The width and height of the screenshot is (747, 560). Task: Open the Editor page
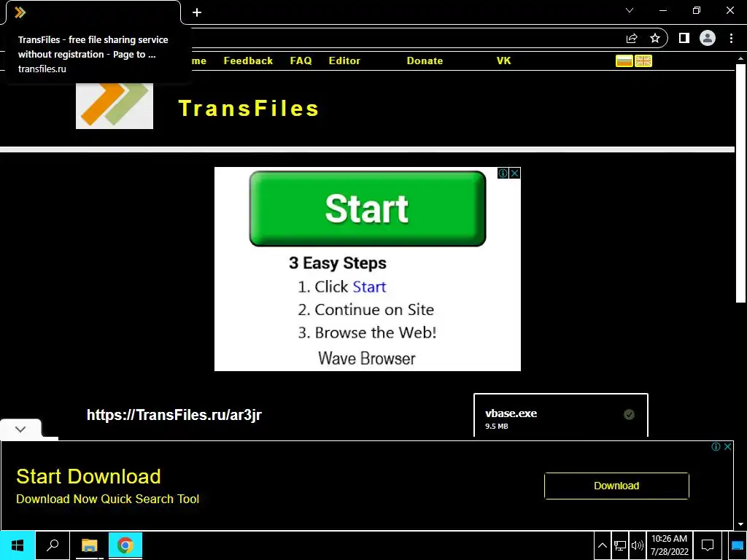[x=344, y=61]
